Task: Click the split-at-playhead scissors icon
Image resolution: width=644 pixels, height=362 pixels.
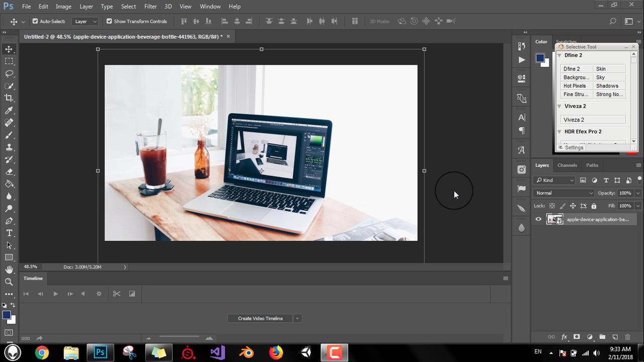Action: click(117, 294)
